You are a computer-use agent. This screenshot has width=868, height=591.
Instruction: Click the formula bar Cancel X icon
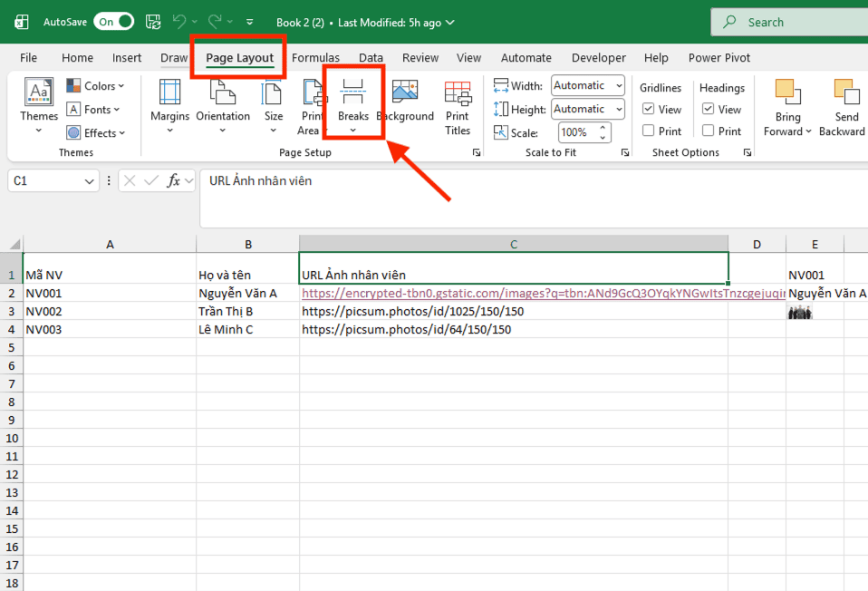130,180
